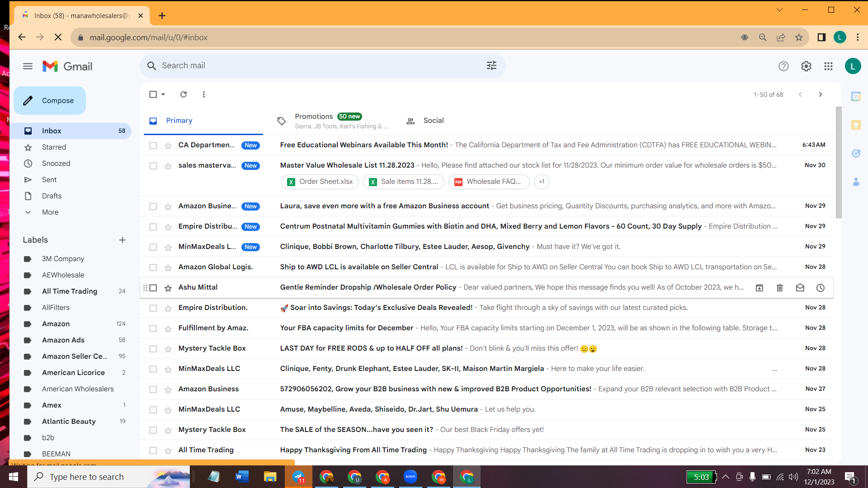The image size is (868, 488).
Task: Open Gmail settings gear
Action: [806, 66]
